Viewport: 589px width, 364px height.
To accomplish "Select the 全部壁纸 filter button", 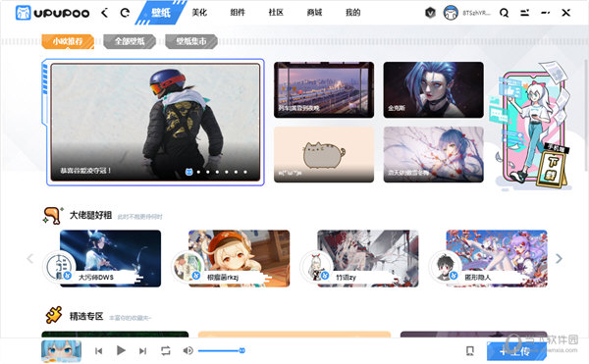I will (130, 41).
